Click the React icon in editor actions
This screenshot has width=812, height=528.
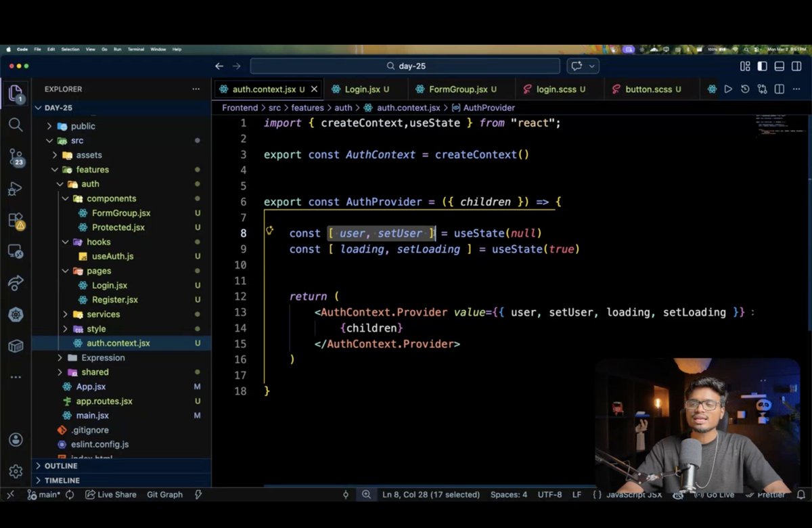711,89
